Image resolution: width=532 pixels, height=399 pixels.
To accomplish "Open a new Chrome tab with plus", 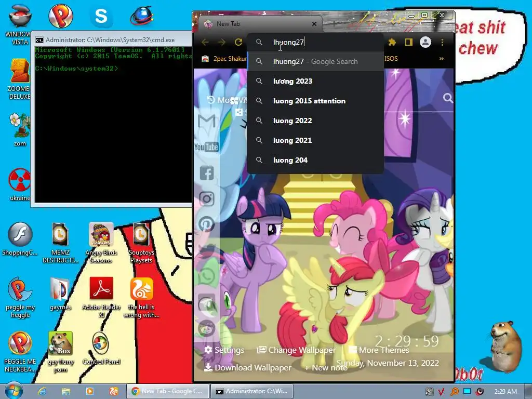I will (x=334, y=24).
